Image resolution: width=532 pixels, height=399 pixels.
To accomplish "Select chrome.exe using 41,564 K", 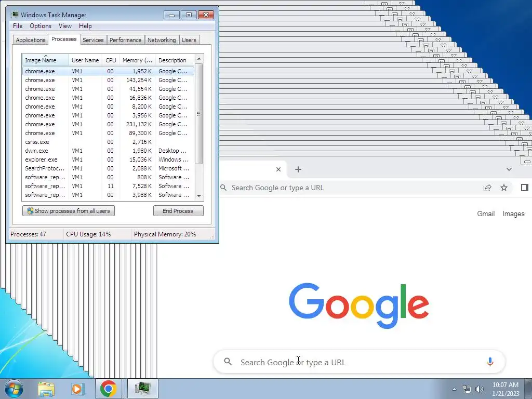I will pos(108,89).
